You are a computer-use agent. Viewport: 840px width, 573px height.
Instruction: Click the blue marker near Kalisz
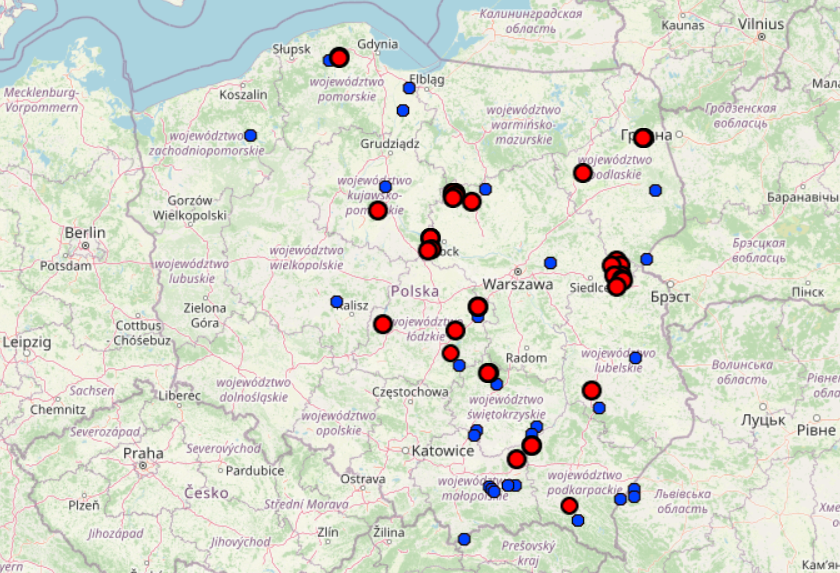tap(337, 301)
